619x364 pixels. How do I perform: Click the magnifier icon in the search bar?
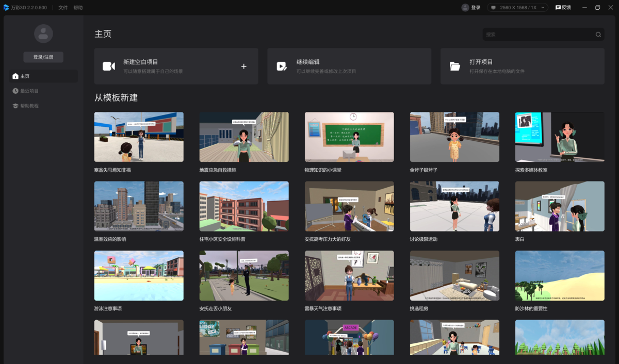(x=598, y=34)
